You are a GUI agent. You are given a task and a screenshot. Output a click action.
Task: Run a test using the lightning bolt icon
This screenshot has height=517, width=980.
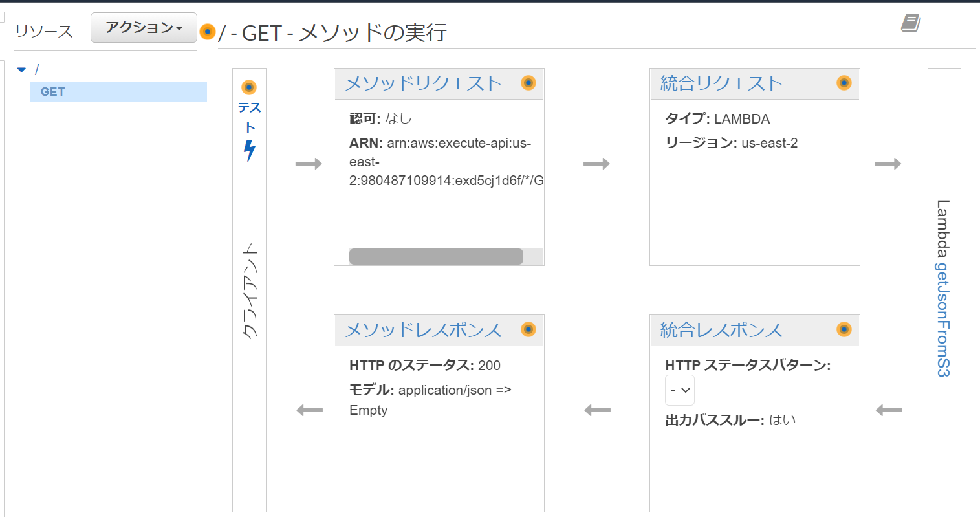click(x=250, y=150)
